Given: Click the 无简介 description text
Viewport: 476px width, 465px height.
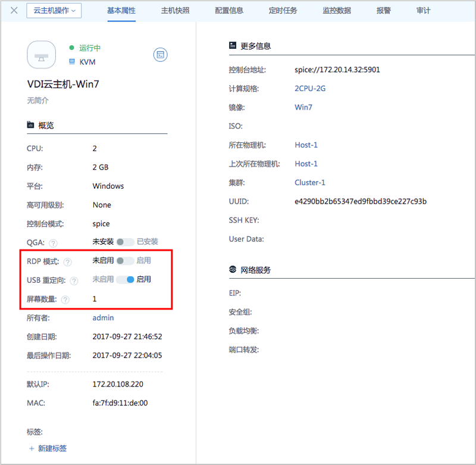Looking at the screenshot, I should pyautogui.click(x=37, y=101).
